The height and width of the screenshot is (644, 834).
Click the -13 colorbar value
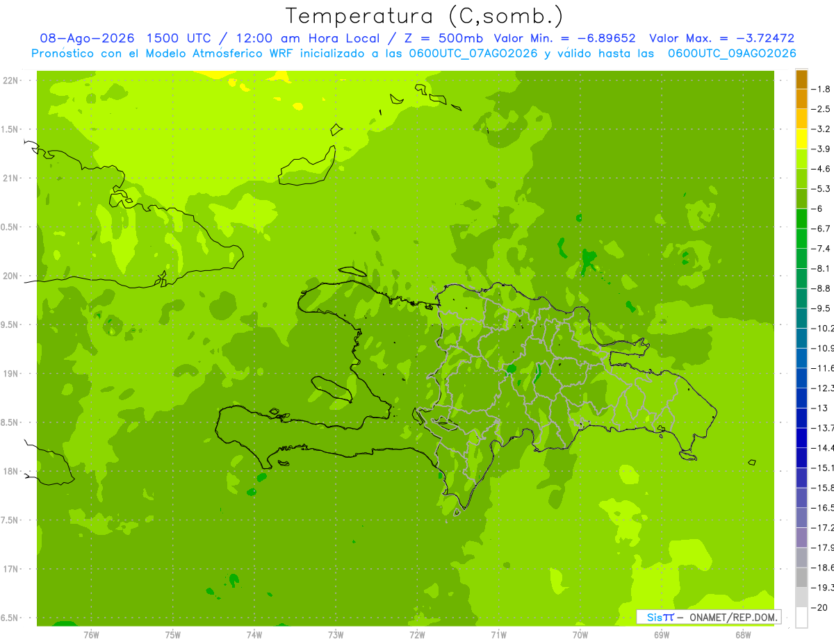[820, 408]
